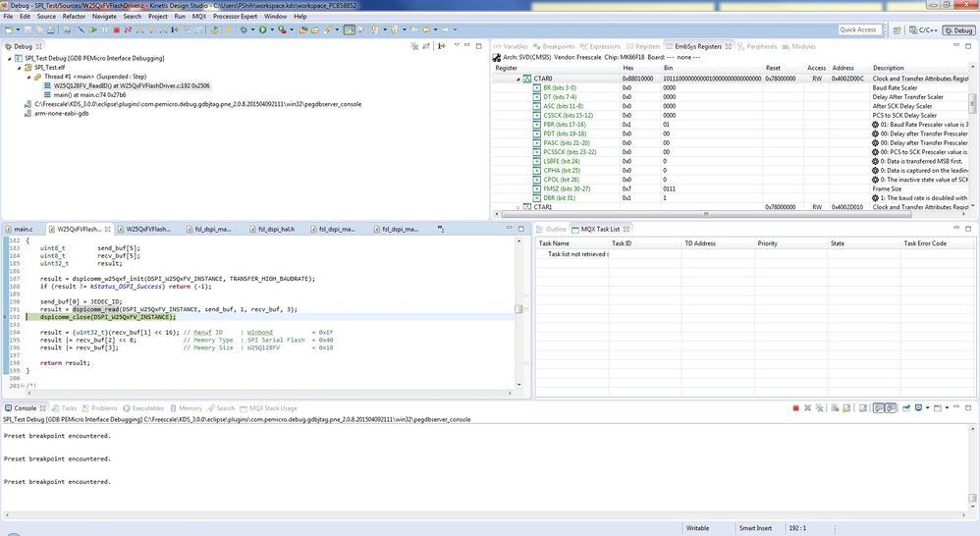Open dropdown next to External Tools icon
The height and width of the screenshot is (536, 980).
[292, 29]
